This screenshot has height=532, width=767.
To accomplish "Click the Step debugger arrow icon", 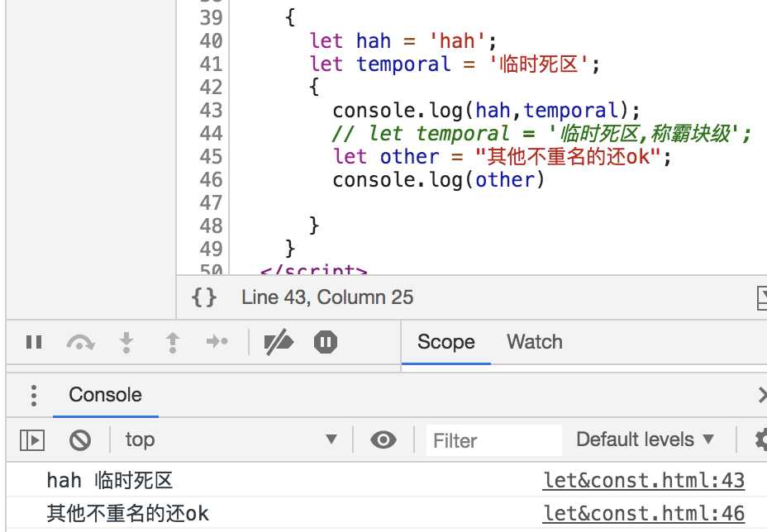I will tap(217, 341).
